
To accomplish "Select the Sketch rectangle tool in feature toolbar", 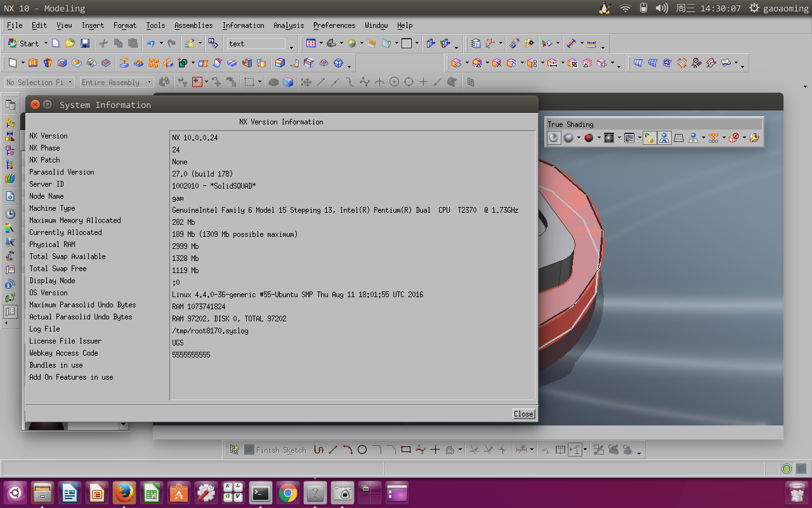I will click(x=13, y=63).
